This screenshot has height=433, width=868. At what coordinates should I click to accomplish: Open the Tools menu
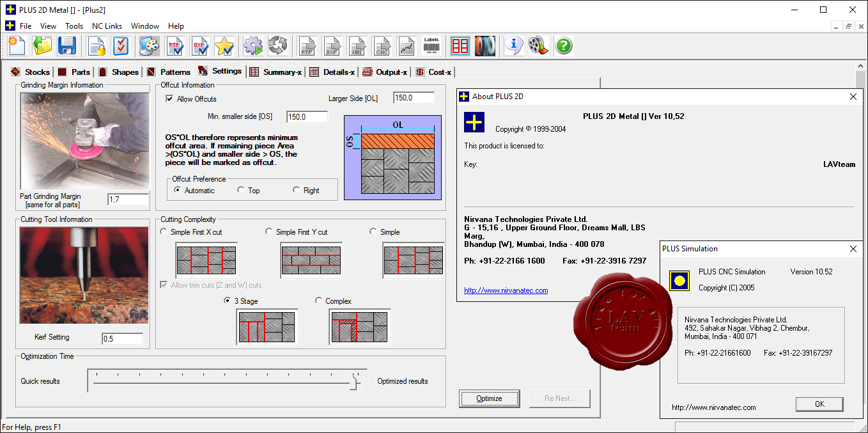coord(74,26)
